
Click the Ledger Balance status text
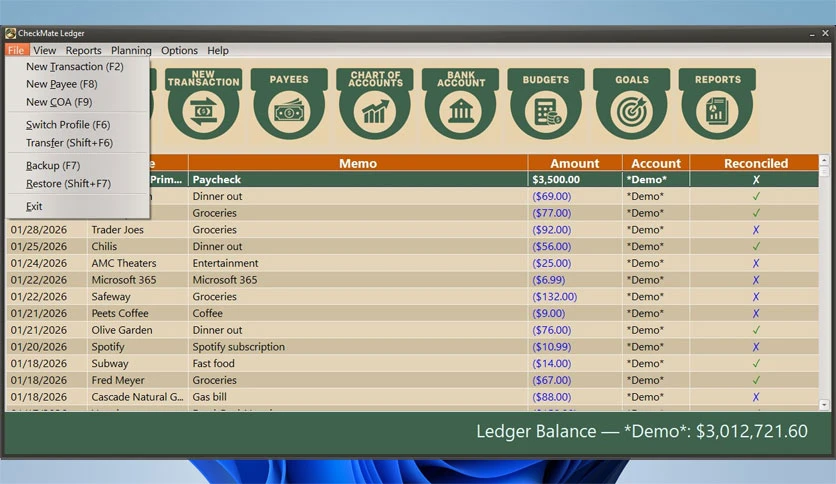[641, 431]
